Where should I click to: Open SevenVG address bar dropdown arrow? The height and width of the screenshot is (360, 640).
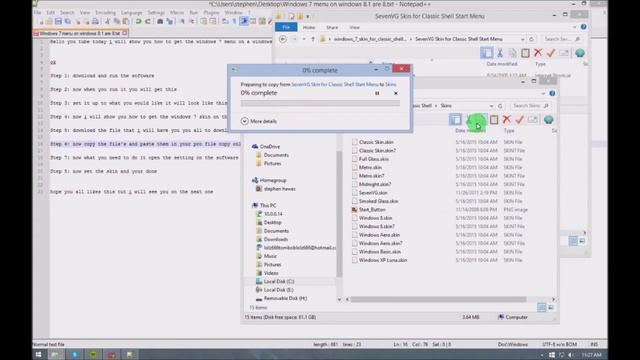point(522,39)
